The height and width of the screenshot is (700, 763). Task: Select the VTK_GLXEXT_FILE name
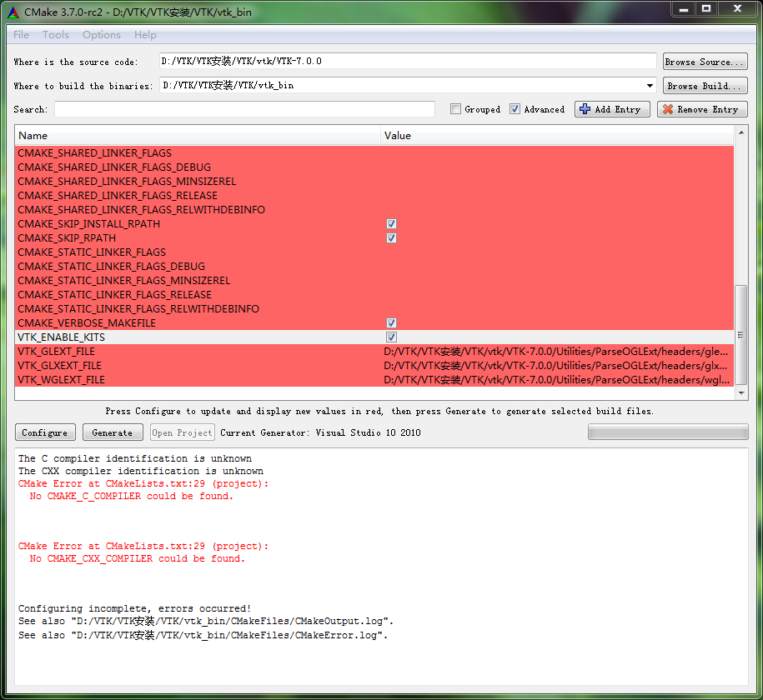tap(59, 365)
